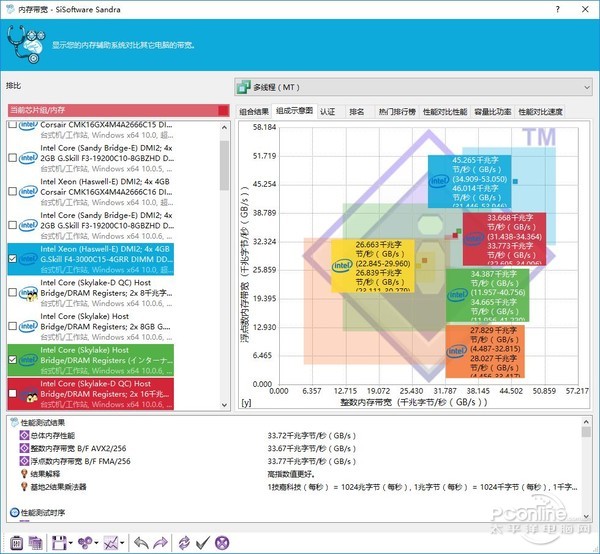Click the diamond icon beside 浮点数内存带宽 B/F FMA/256
The width and height of the screenshot is (600, 554).
24,461
